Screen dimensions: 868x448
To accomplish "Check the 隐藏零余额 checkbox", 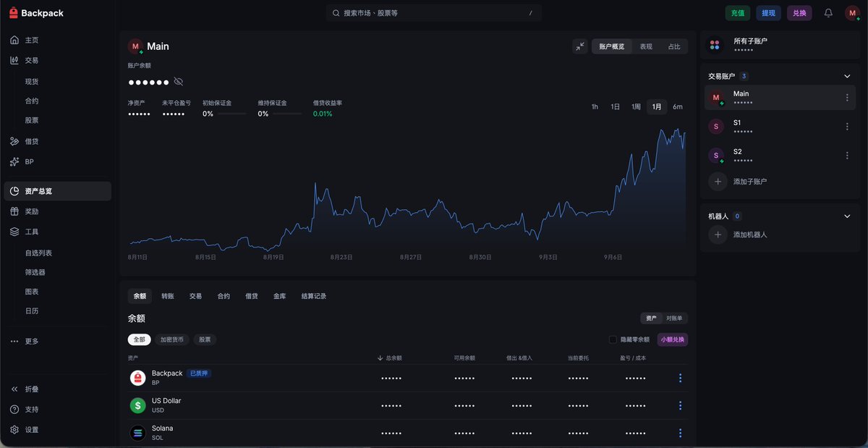I will click(x=613, y=339).
